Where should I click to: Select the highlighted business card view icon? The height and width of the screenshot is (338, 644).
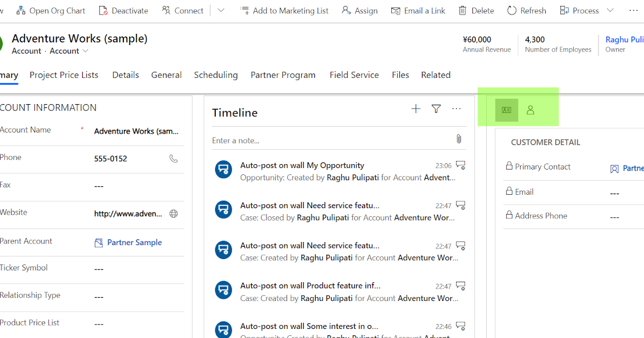tap(506, 109)
